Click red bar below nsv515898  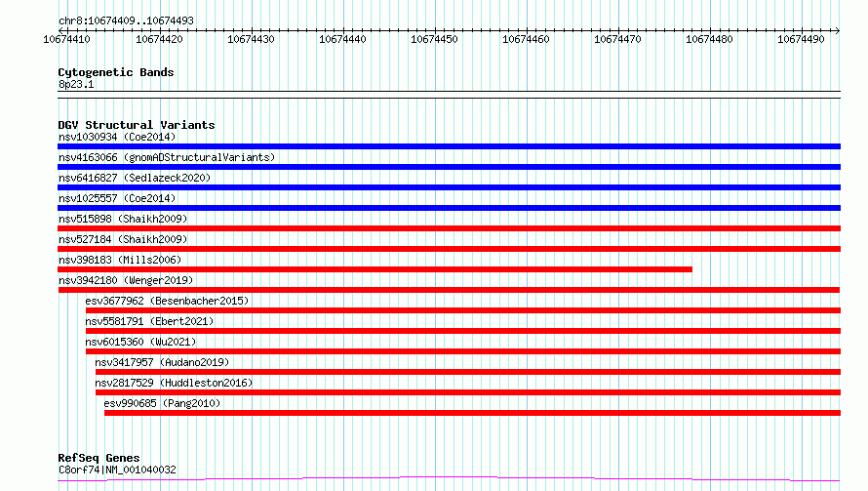point(449,228)
